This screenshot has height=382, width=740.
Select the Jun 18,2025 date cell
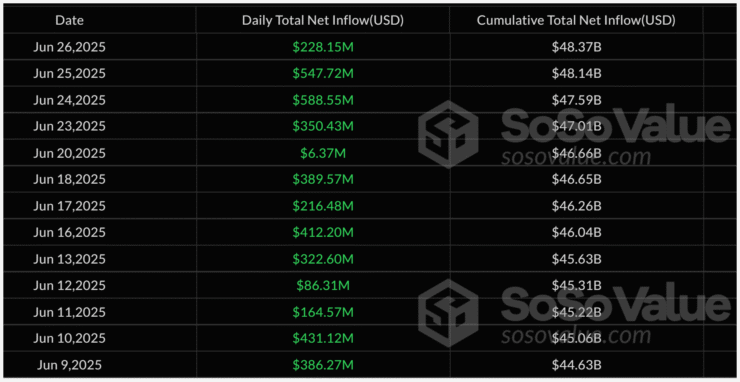pos(69,179)
